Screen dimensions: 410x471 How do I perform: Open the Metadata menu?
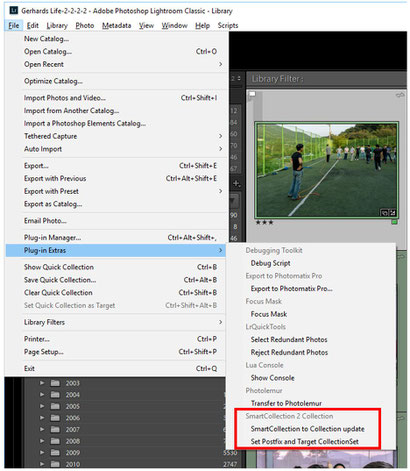pos(116,25)
